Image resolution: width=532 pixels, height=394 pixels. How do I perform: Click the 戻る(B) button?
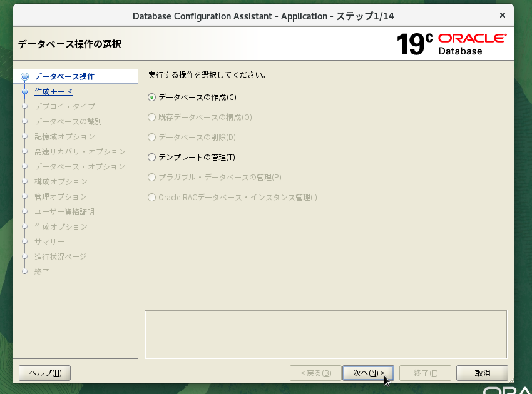(x=315, y=373)
